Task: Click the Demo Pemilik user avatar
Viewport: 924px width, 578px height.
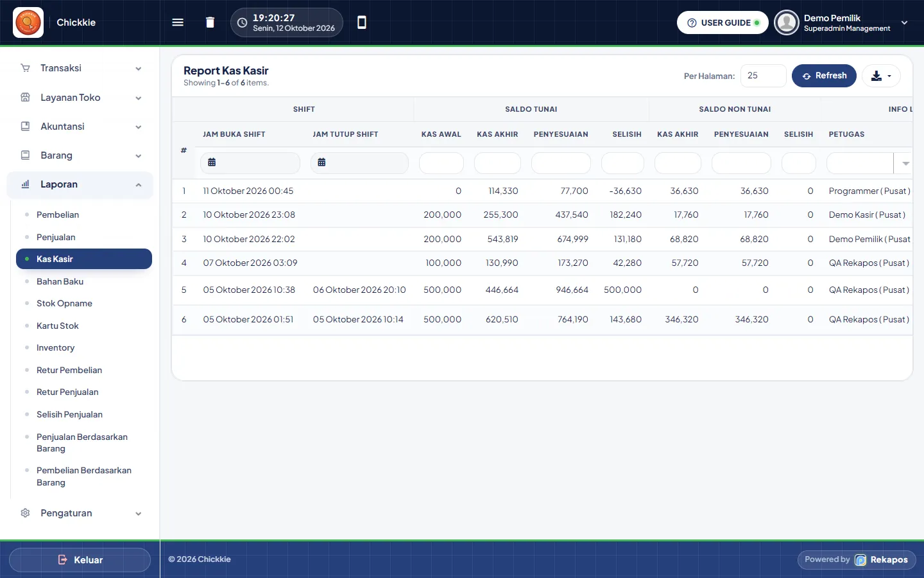Action: click(787, 22)
